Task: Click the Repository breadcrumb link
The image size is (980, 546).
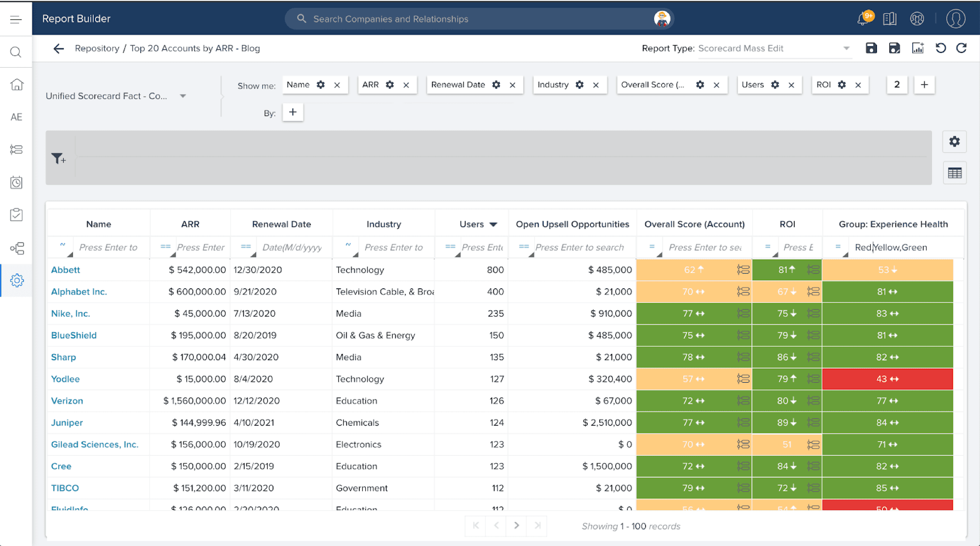Action: [x=97, y=48]
